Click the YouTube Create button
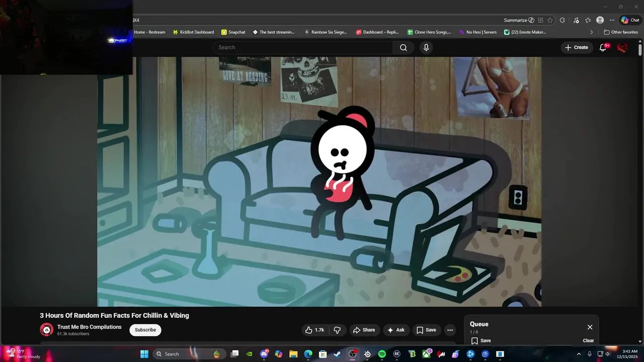This screenshot has width=644, height=362. (577, 47)
